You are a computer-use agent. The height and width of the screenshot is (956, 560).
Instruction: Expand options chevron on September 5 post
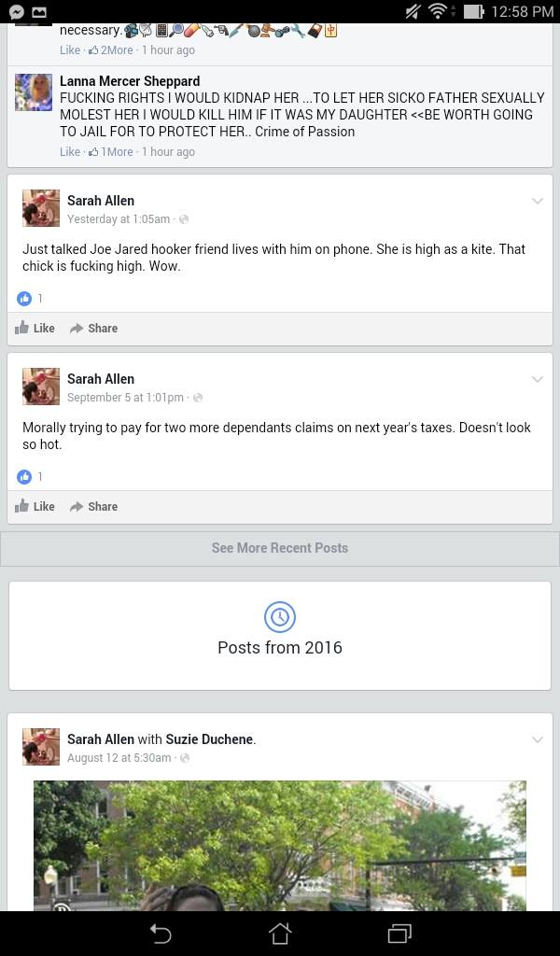[537, 379]
